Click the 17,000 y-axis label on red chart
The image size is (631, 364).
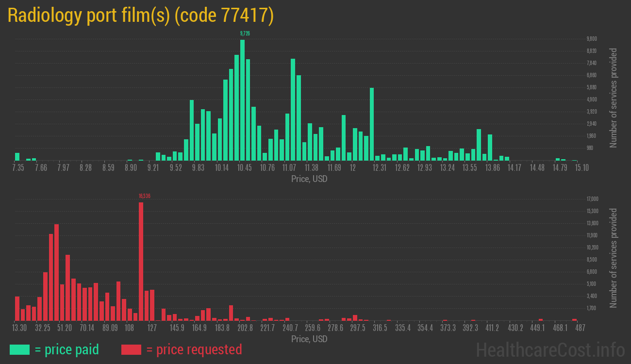tap(592, 199)
